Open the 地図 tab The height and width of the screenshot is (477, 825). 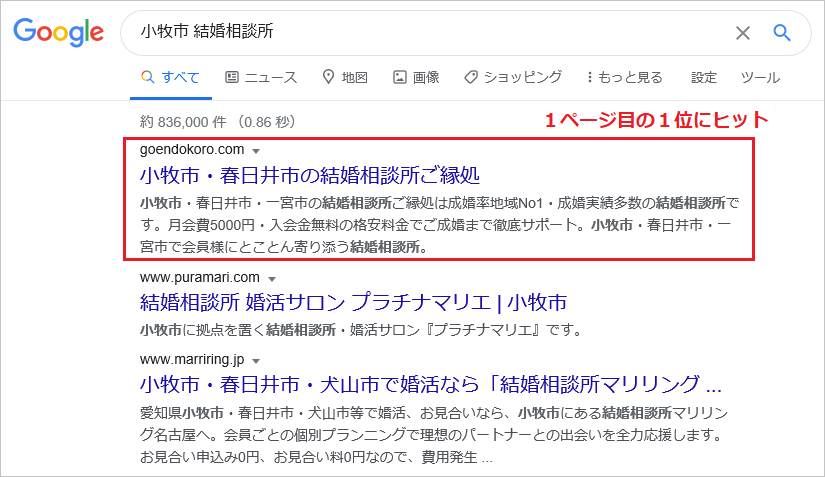[345, 77]
